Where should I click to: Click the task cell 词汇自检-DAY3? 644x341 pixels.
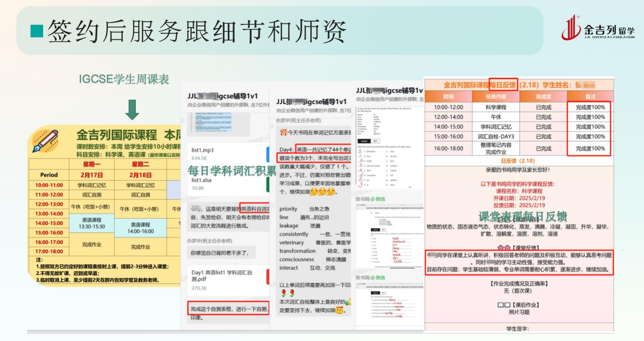[496, 136]
